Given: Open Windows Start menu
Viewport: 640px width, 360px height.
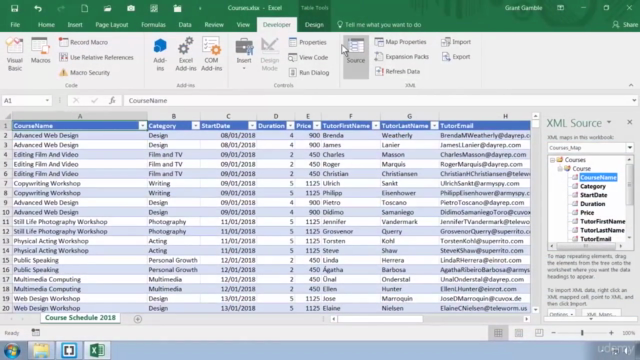Looking at the screenshot, I should pyautogui.click(x=12, y=351).
